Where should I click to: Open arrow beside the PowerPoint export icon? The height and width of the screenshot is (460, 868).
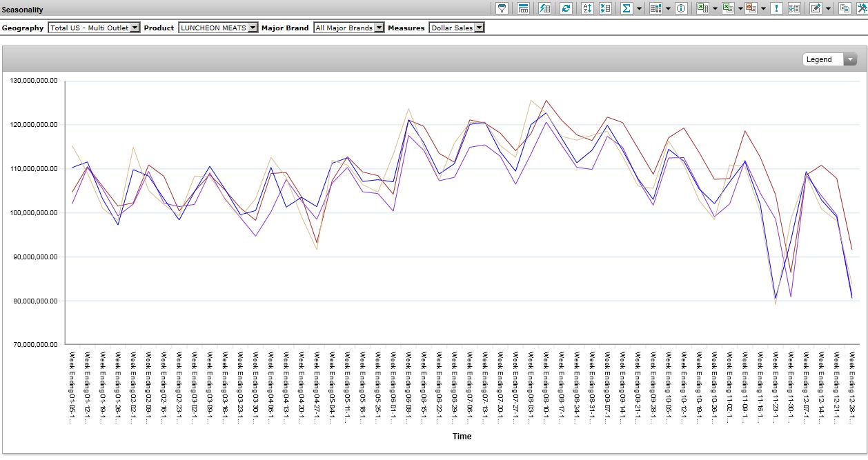(x=763, y=9)
